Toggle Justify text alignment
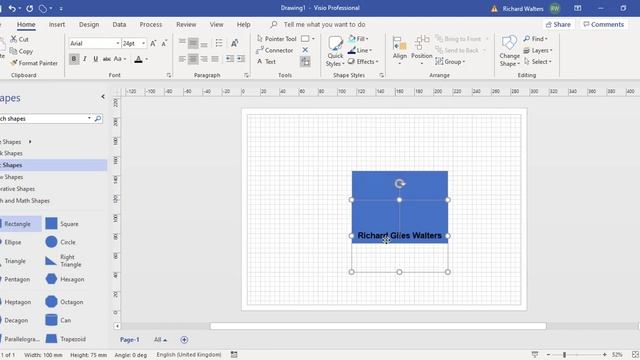The width and height of the screenshot is (640, 360). tap(215, 59)
